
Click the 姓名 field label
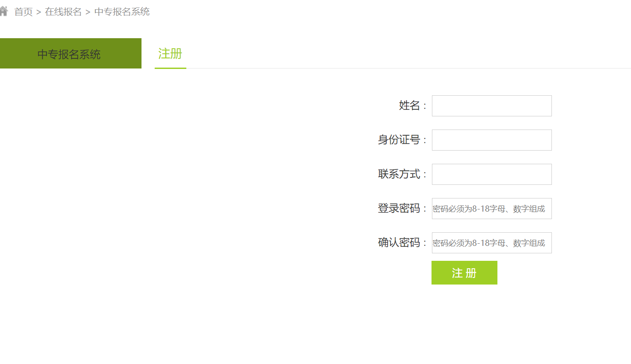click(410, 105)
